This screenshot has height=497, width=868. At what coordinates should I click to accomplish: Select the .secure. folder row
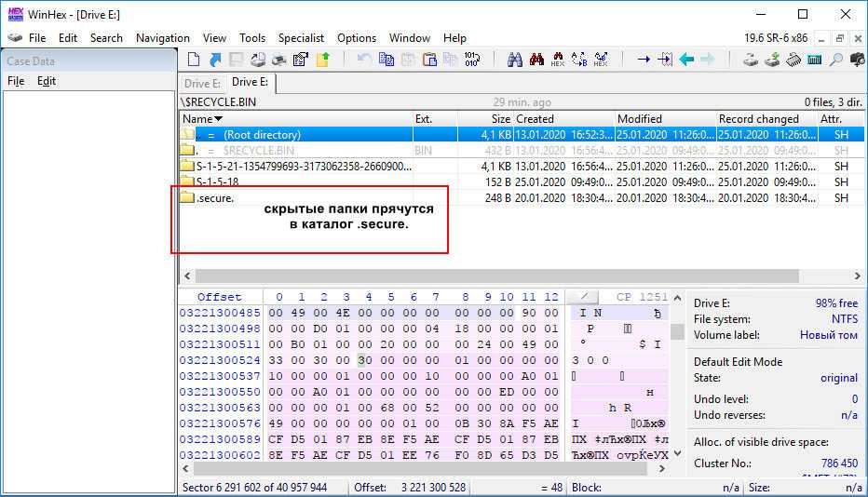pos(215,197)
